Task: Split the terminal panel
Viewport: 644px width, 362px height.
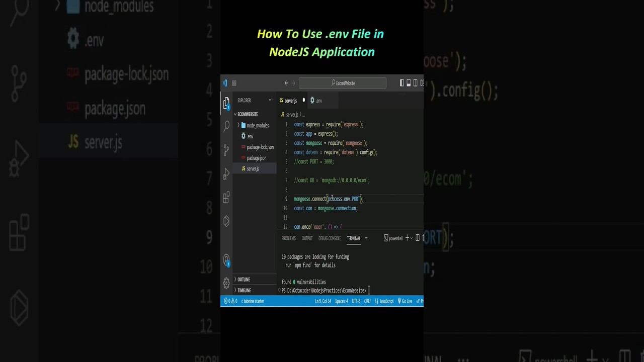Action: point(418,238)
